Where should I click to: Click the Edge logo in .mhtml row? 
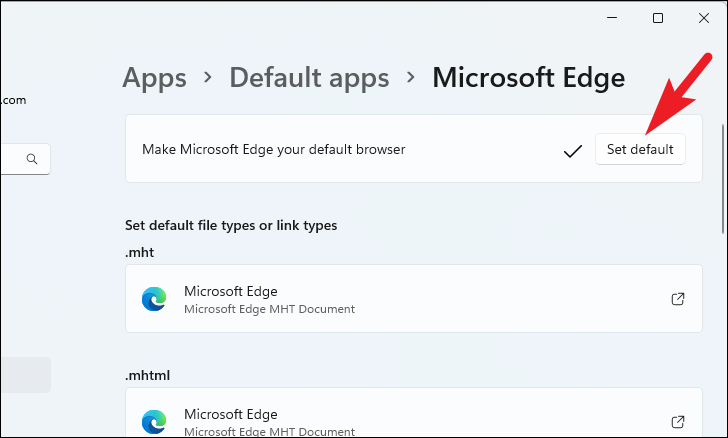click(x=154, y=421)
